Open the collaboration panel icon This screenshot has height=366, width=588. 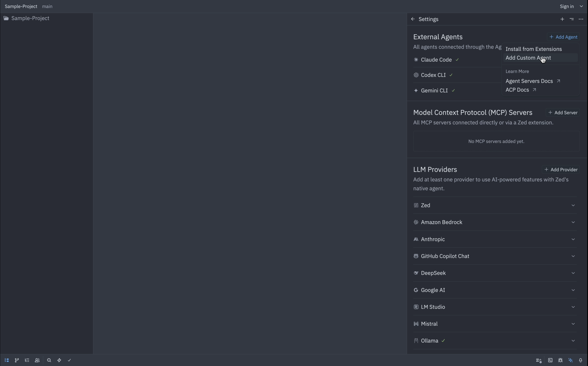[37, 360]
